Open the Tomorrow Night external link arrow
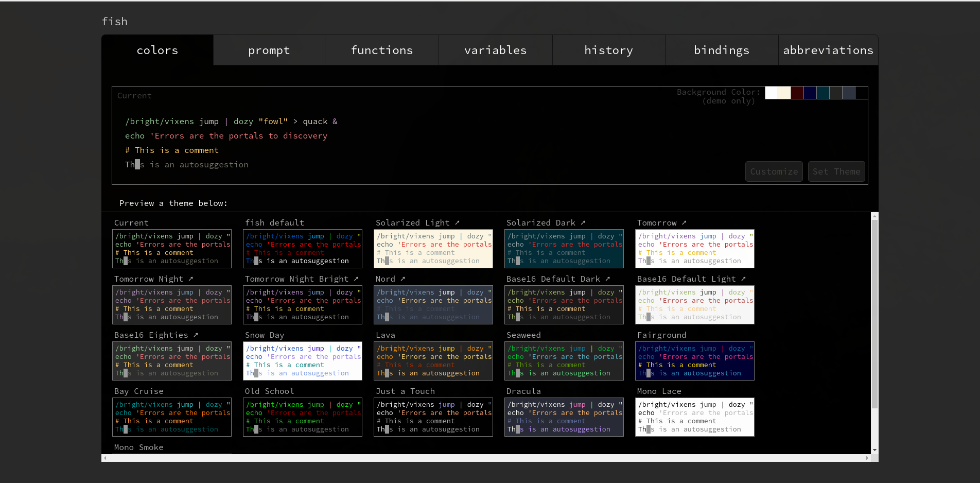The width and height of the screenshot is (980, 483). pyautogui.click(x=190, y=279)
